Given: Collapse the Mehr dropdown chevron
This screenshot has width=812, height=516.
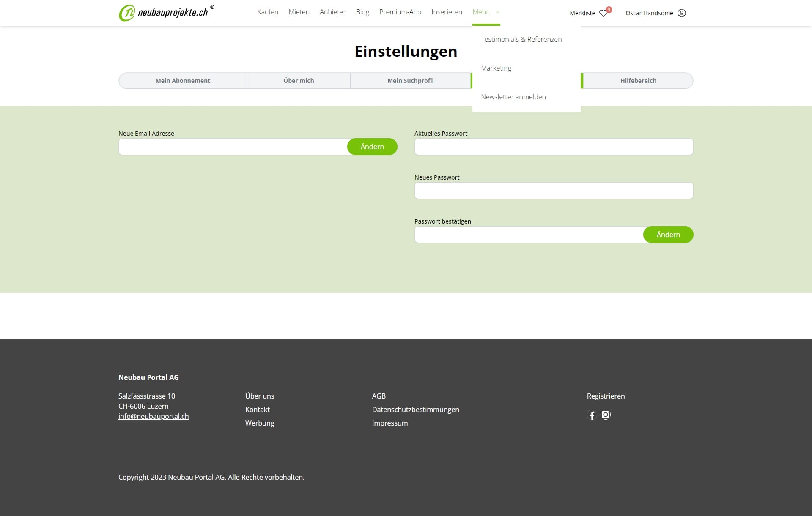Looking at the screenshot, I should point(498,12).
